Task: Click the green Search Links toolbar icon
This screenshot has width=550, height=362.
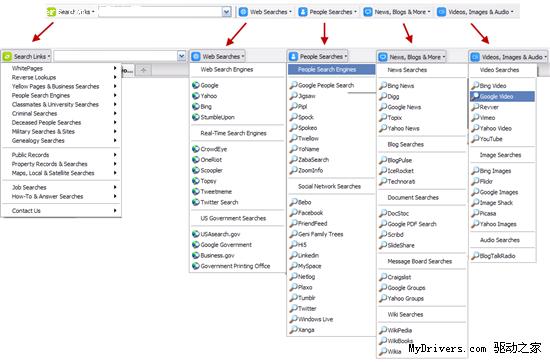Action: coord(7,56)
